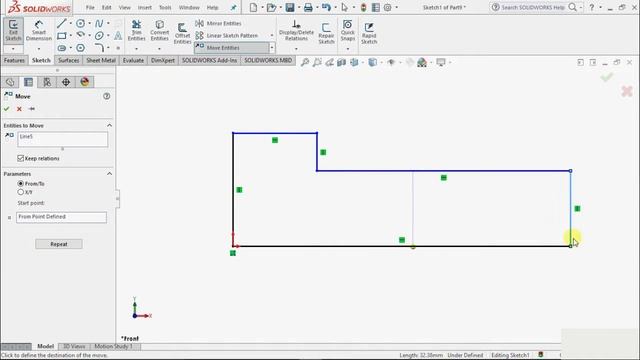Select the sketch Text tool
This screenshot has width=640, height=360.
tap(118, 36)
